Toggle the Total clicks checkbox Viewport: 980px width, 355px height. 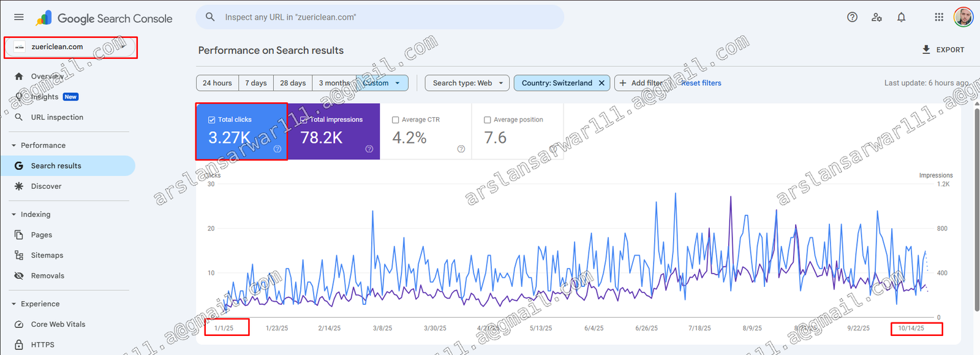212,120
